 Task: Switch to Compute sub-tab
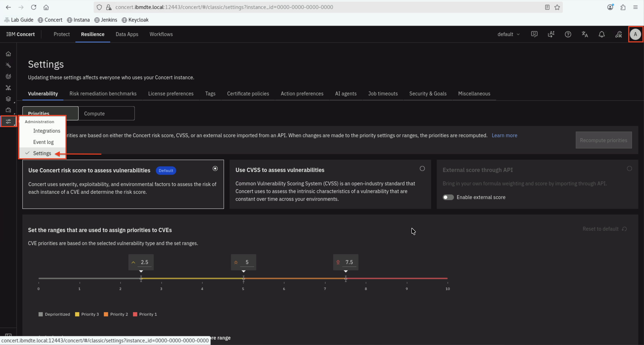tap(106, 113)
